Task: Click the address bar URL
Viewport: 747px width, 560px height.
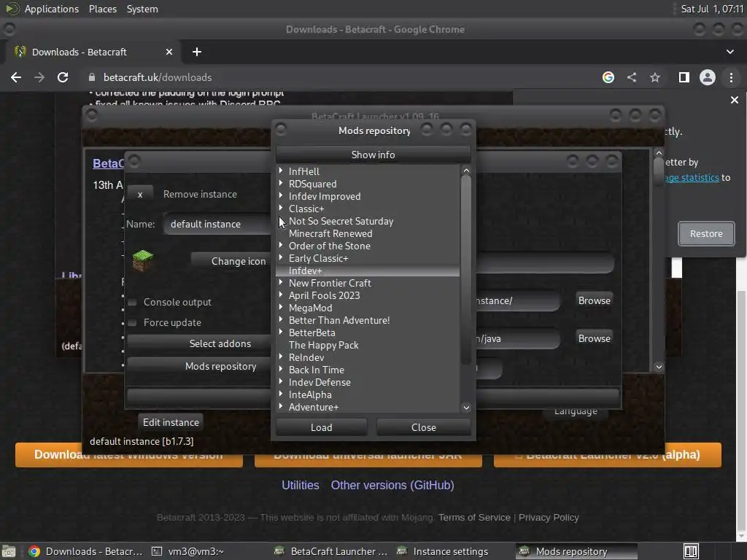Action: pyautogui.click(x=158, y=77)
